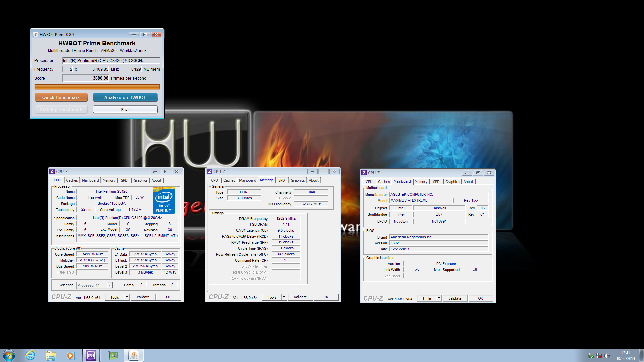This screenshot has width=644, height=362.
Task: Open Windows Media Player taskbar icon
Action: tap(70, 355)
